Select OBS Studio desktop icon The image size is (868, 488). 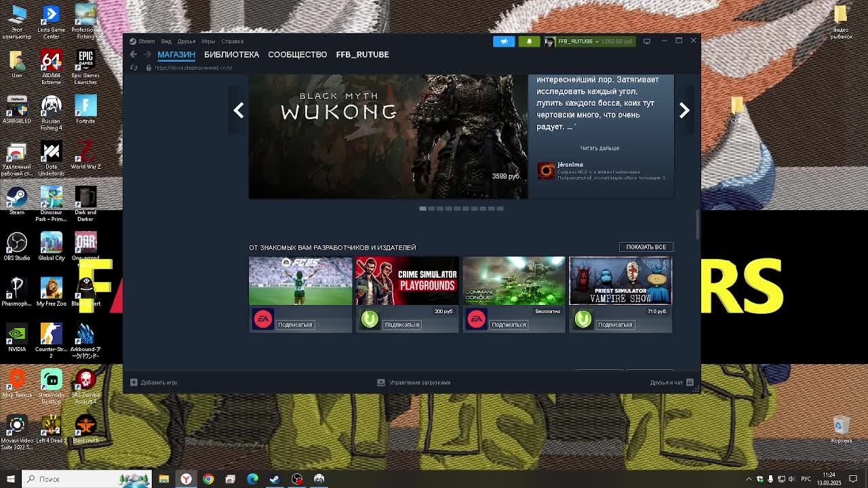click(17, 247)
